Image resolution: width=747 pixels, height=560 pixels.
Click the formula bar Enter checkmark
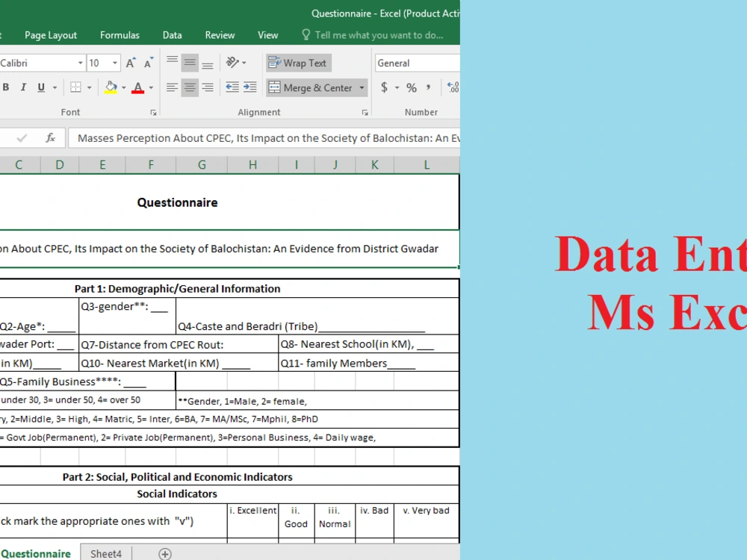coord(22,138)
